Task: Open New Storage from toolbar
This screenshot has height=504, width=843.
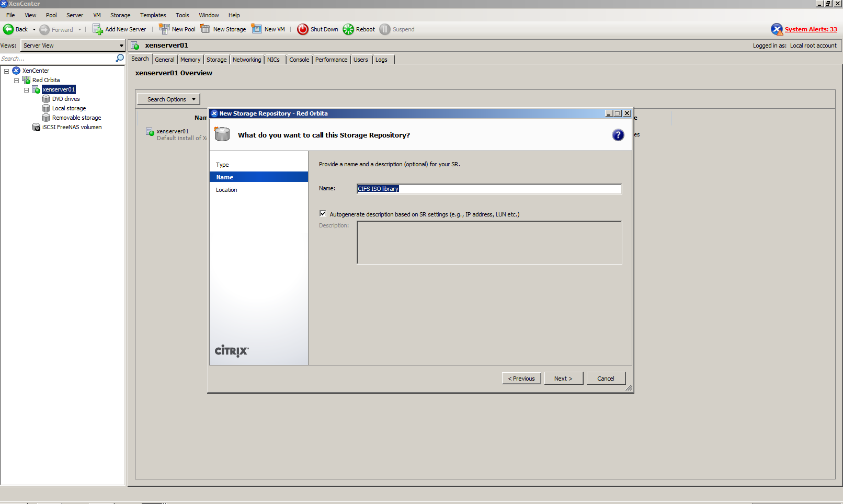Action: (x=206, y=29)
